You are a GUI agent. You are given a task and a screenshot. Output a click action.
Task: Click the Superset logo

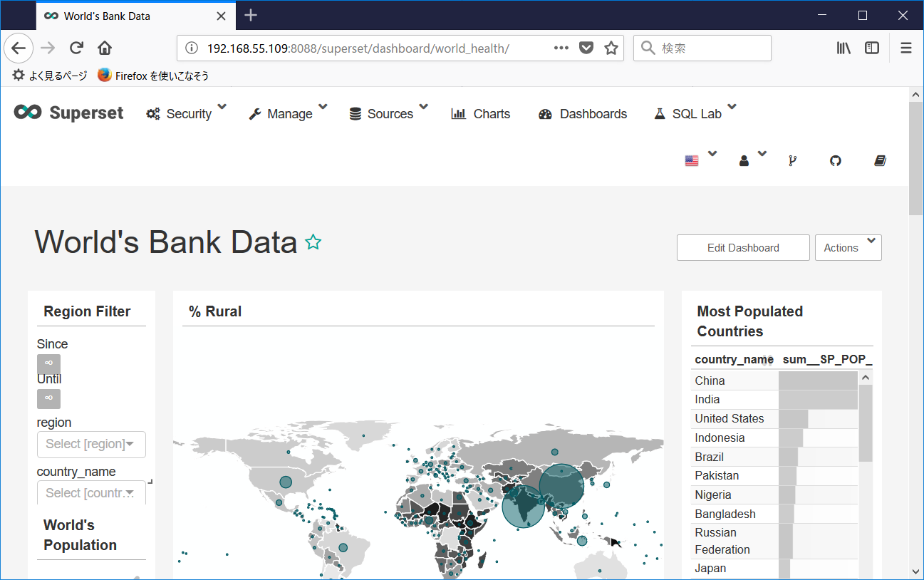[x=69, y=113]
